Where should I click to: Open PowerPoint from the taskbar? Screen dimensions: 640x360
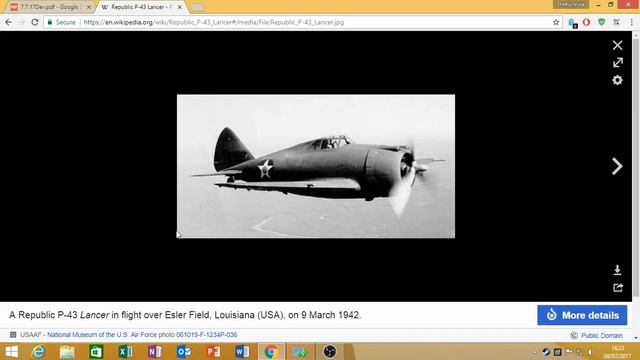click(213, 351)
